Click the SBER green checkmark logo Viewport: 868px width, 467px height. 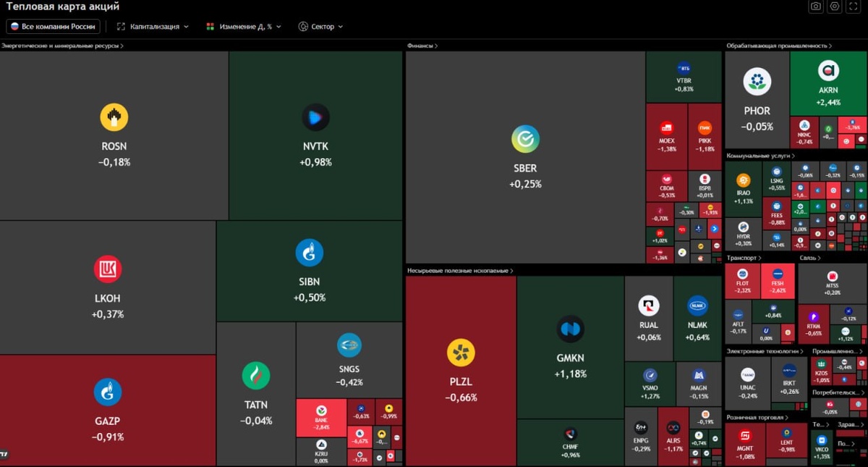[x=525, y=139]
